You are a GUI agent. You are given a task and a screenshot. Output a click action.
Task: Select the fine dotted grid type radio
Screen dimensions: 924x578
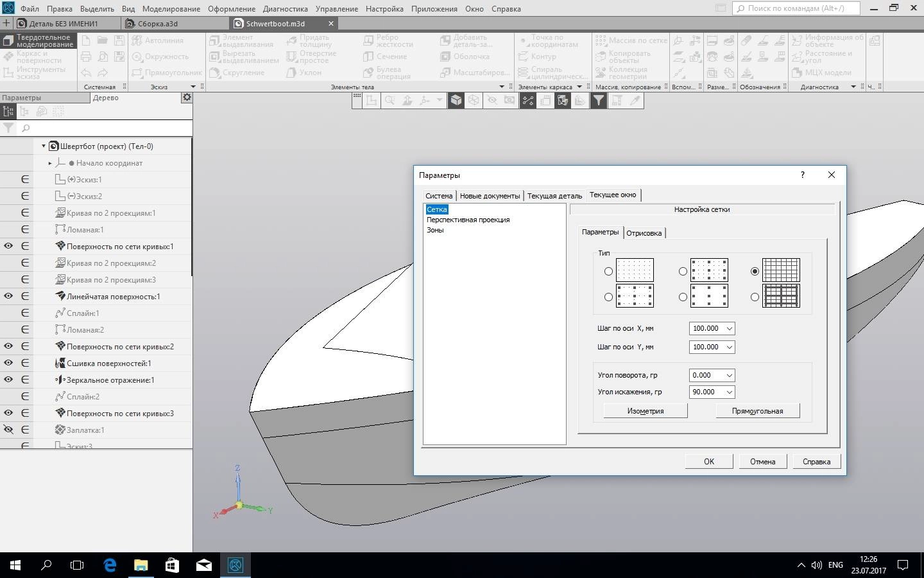tap(608, 272)
